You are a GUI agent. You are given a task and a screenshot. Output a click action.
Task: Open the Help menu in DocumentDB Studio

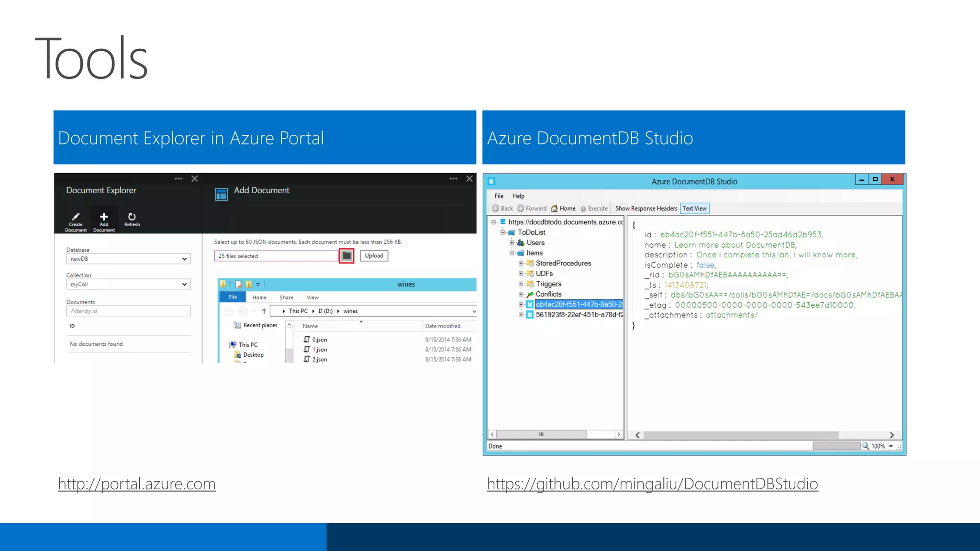click(x=518, y=196)
